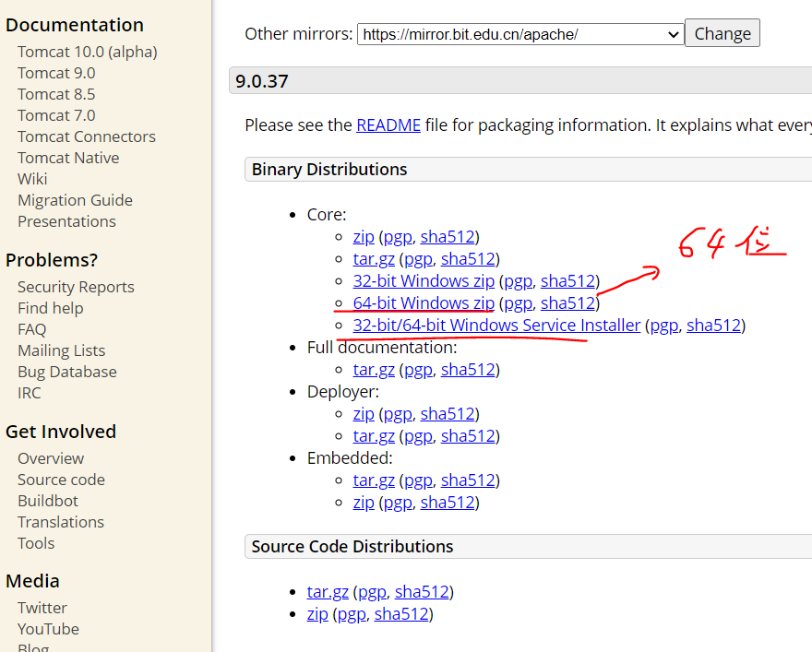
Task: Open pgp for Deployer zip
Action: 398,414
